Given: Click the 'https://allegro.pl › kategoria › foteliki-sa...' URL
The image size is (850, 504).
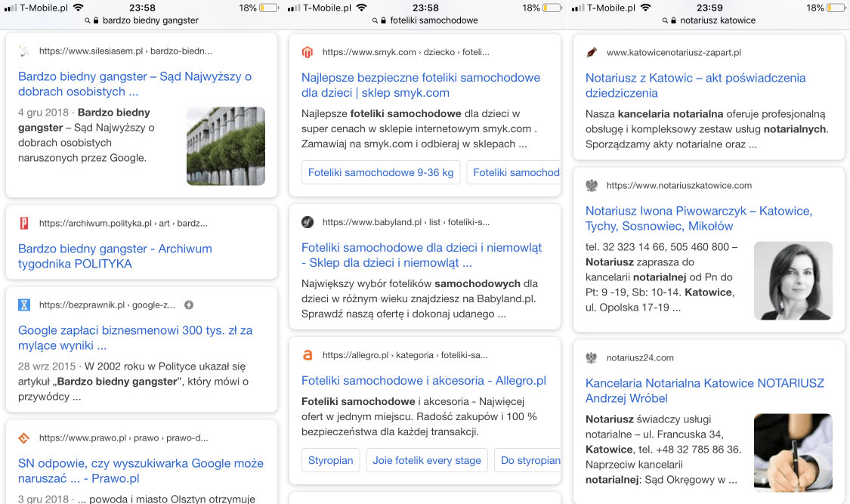Looking at the screenshot, I should 405,355.
